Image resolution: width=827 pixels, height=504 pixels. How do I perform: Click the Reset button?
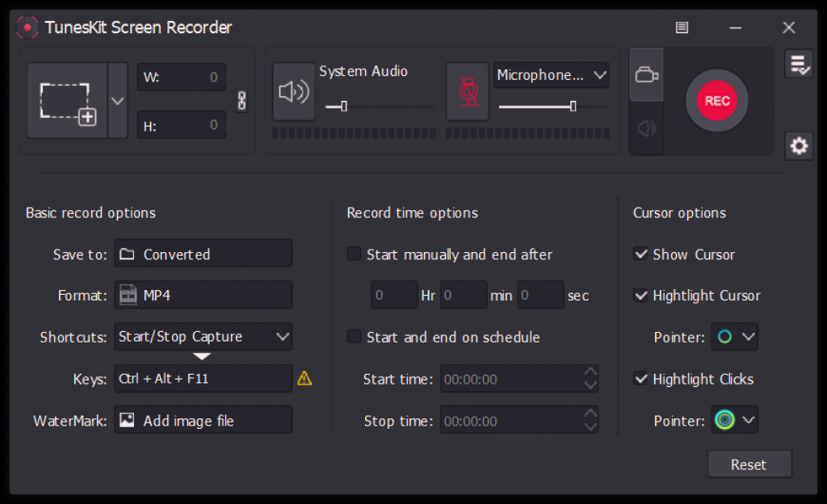click(749, 464)
